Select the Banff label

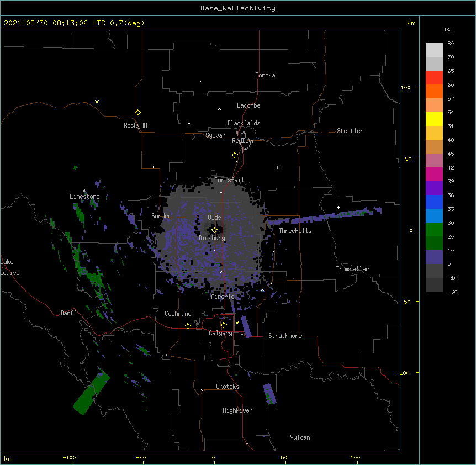(x=68, y=313)
